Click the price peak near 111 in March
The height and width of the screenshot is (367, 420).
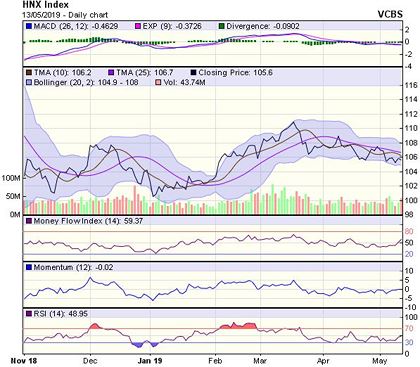coord(293,122)
